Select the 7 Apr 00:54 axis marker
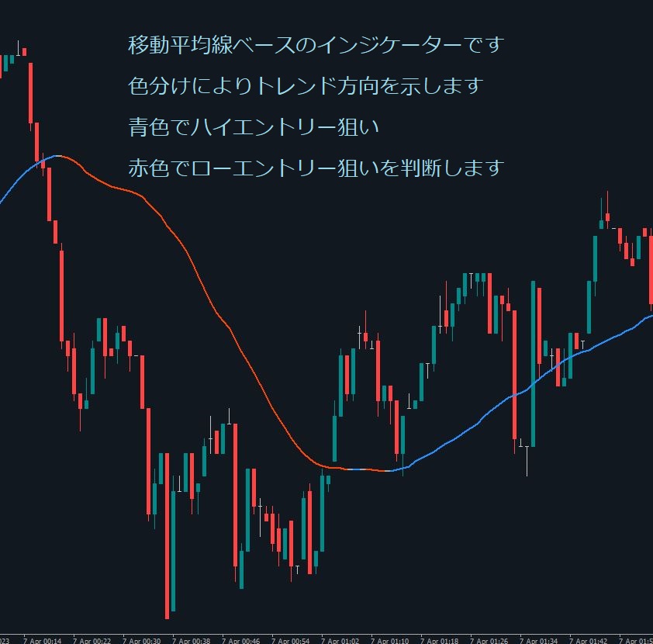The image size is (653, 644). pyautogui.click(x=291, y=641)
